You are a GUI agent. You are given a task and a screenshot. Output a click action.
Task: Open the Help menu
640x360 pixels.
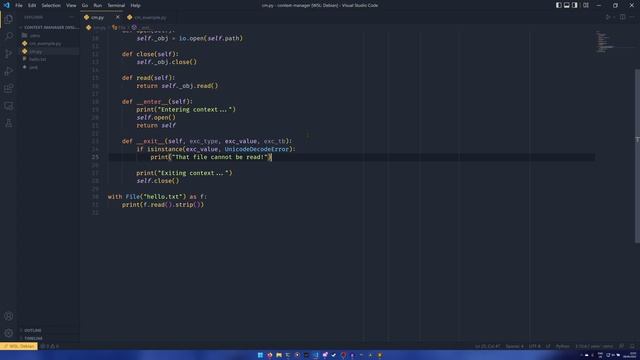click(x=136, y=5)
